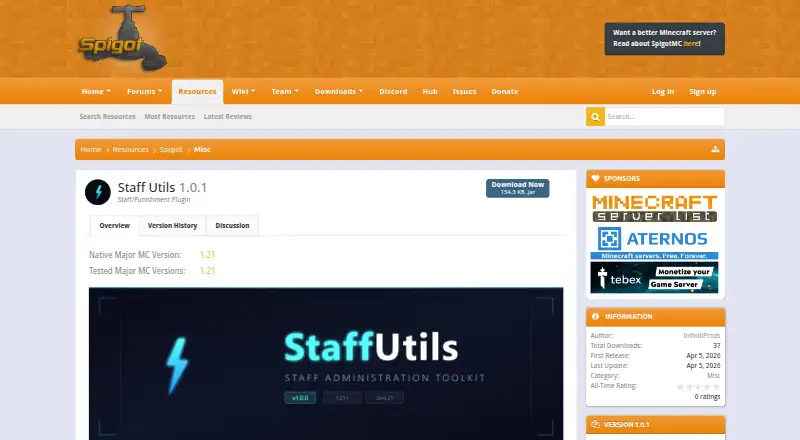Click tested MC versions 1.21 link
Image resolution: width=800 pixels, height=440 pixels.
click(207, 271)
